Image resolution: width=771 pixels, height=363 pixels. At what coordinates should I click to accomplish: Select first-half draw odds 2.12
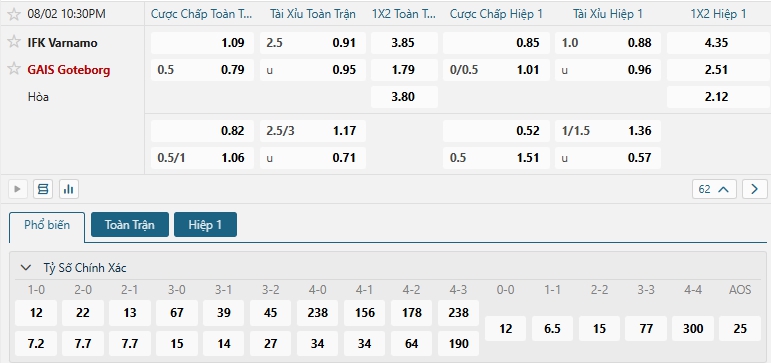click(x=716, y=97)
